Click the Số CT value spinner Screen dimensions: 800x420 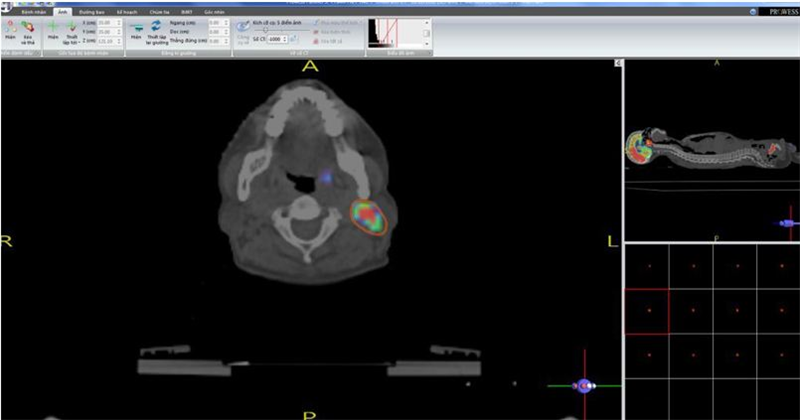pyautogui.click(x=276, y=38)
